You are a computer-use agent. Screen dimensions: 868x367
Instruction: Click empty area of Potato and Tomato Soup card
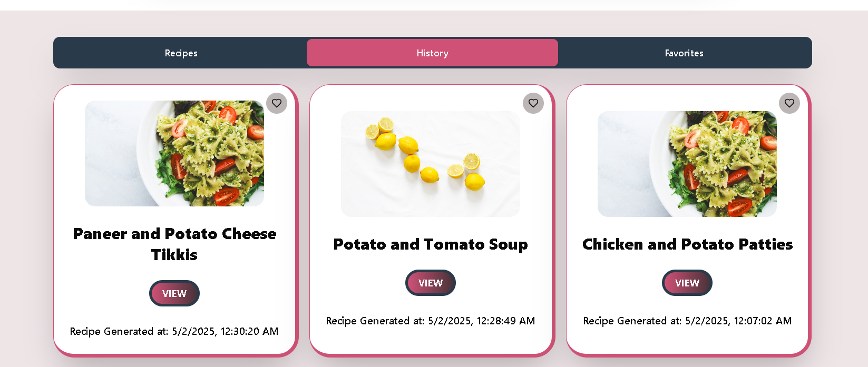tap(431, 341)
